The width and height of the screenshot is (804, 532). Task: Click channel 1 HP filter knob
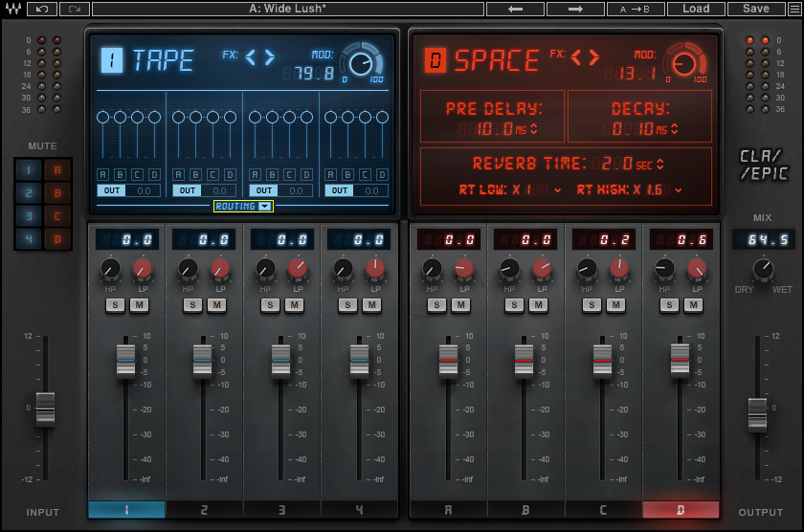click(110, 269)
